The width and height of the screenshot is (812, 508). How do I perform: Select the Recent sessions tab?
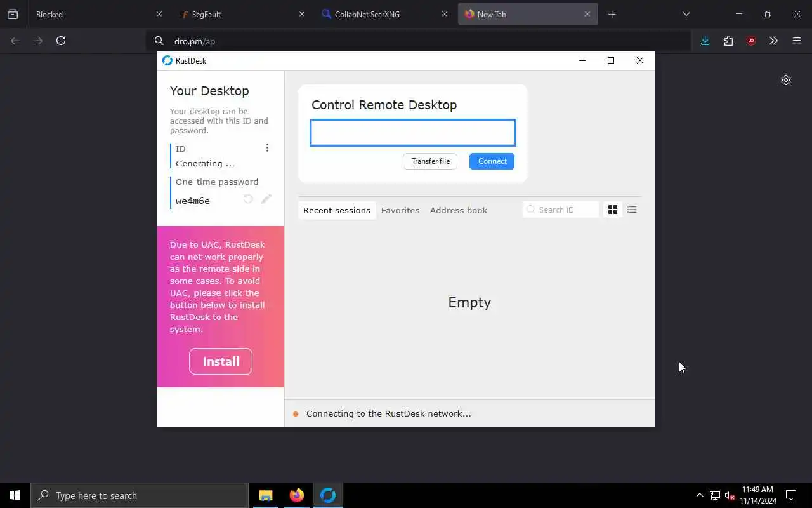tap(337, 210)
